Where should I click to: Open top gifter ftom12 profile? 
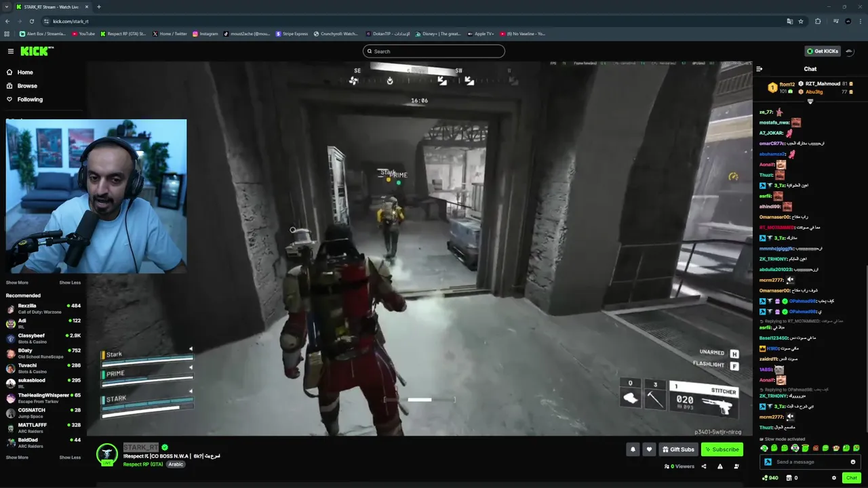point(781,87)
